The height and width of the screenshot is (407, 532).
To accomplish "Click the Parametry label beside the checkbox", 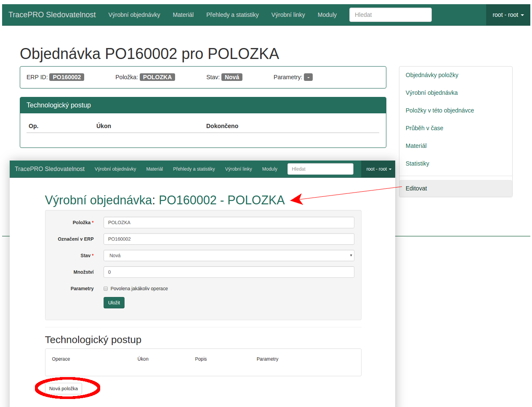I will click(82, 289).
